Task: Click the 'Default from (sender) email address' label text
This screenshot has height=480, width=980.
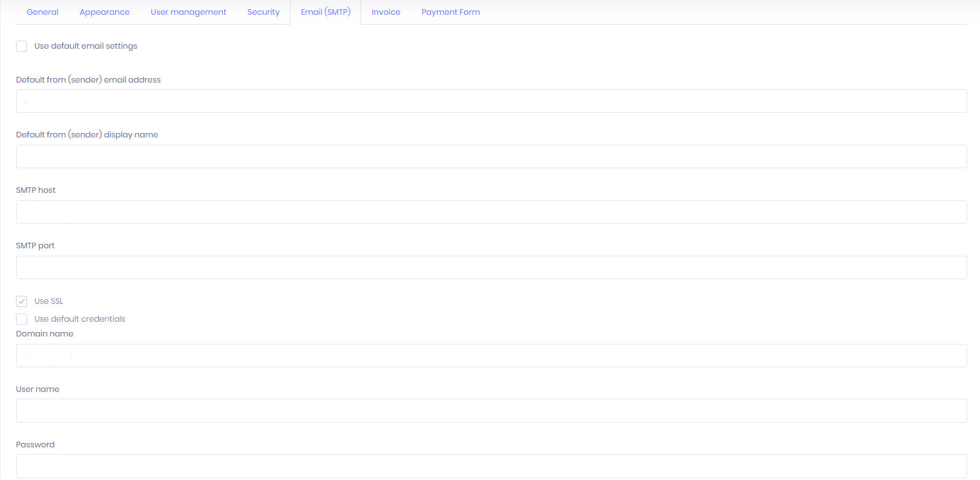Action: point(88,79)
